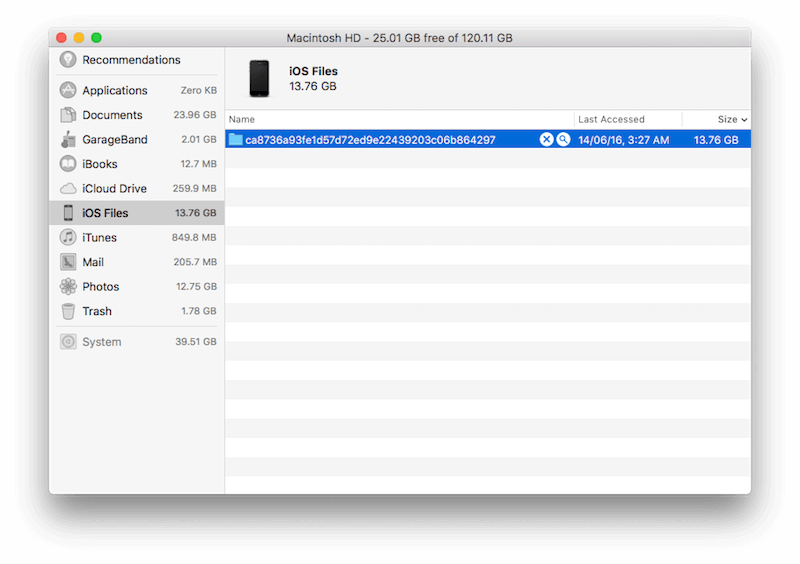This screenshot has height=564, width=800.
Task: Delete the backup using the X button
Action: click(x=546, y=140)
